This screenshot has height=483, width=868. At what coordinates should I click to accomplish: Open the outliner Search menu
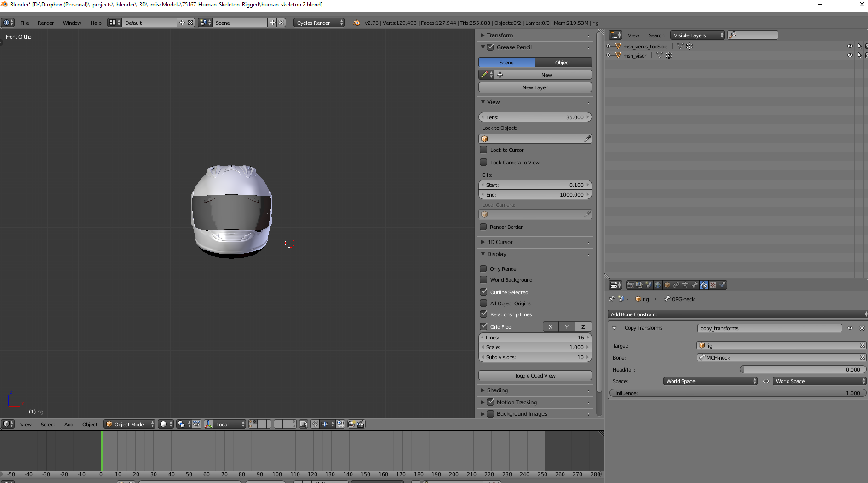point(656,35)
